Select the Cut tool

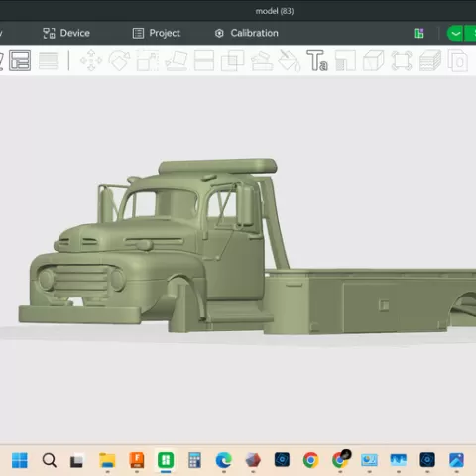[204, 60]
